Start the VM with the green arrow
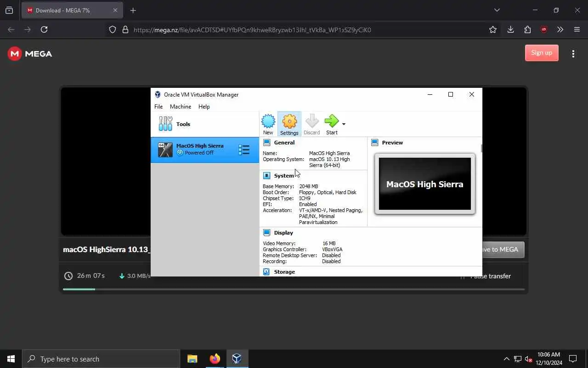 click(331, 124)
